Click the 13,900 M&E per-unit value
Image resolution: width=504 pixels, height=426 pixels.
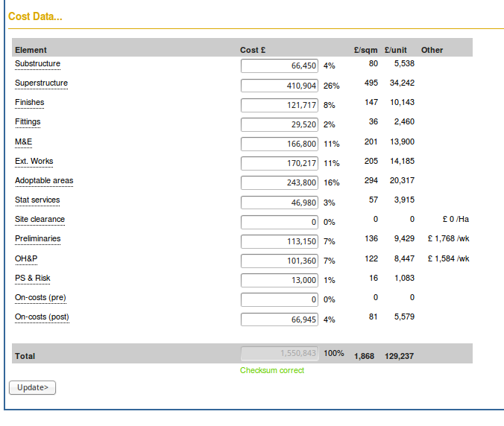[402, 142]
